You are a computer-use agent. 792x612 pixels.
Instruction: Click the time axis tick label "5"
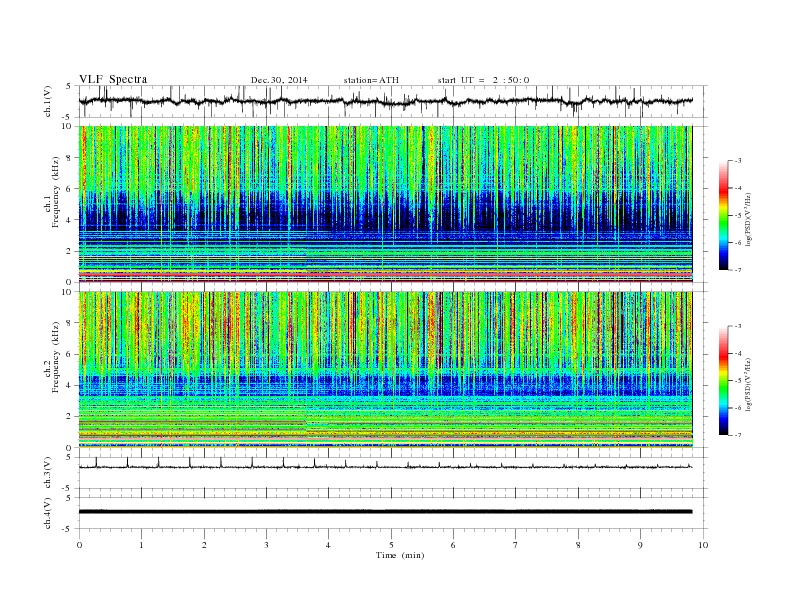[x=391, y=545]
